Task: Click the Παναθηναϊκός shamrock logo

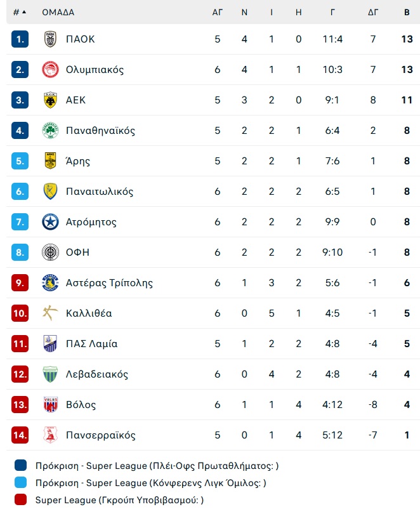Action: [50, 131]
